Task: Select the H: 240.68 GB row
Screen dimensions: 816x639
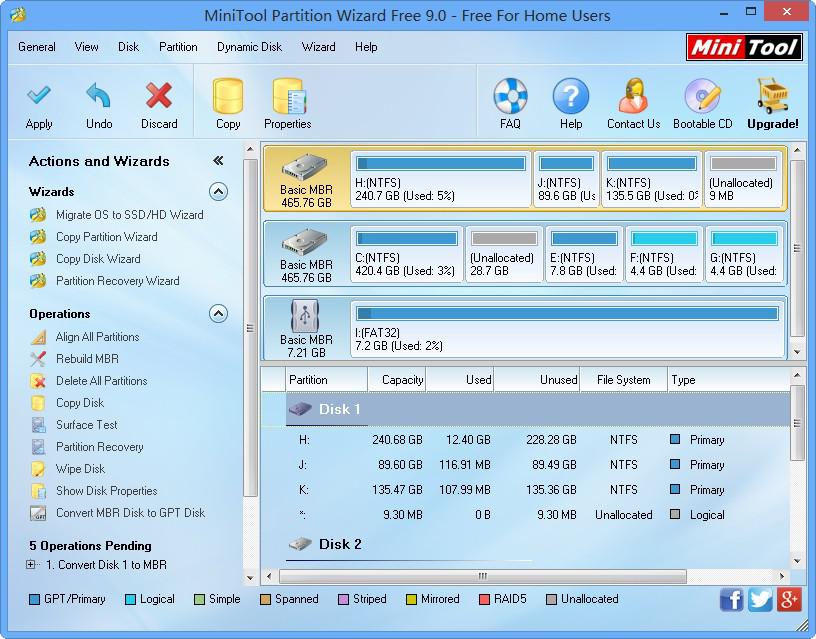Action: tap(525, 440)
